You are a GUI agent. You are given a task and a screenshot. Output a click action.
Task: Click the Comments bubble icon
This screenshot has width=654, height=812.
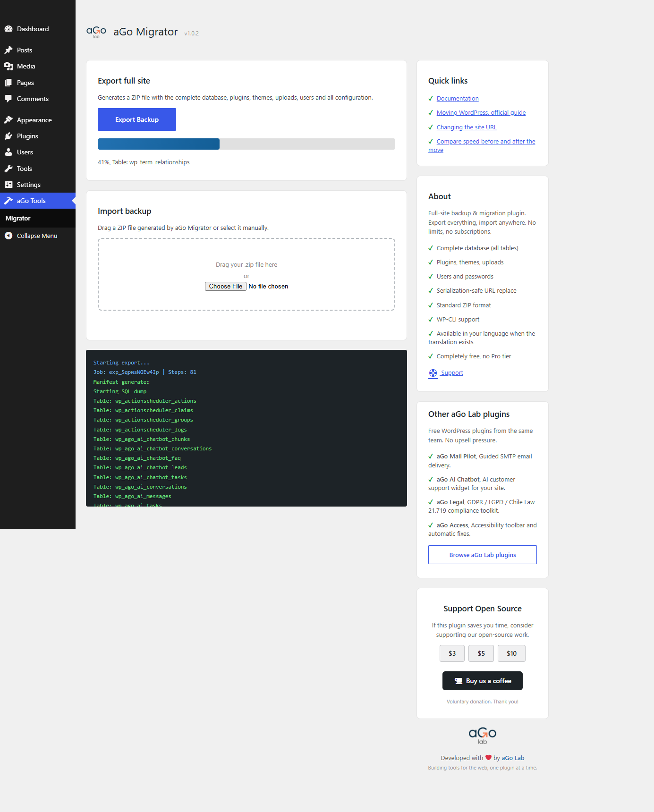pyautogui.click(x=8, y=99)
